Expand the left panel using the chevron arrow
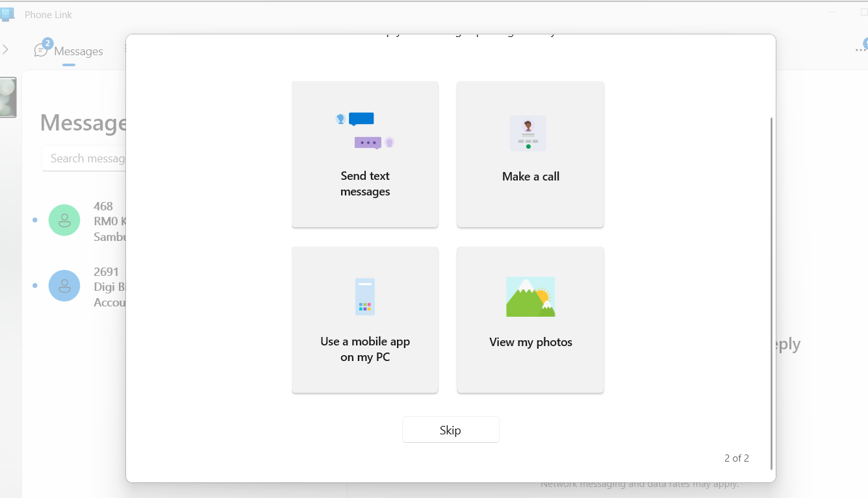The width and height of the screenshot is (868, 498). point(5,49)
